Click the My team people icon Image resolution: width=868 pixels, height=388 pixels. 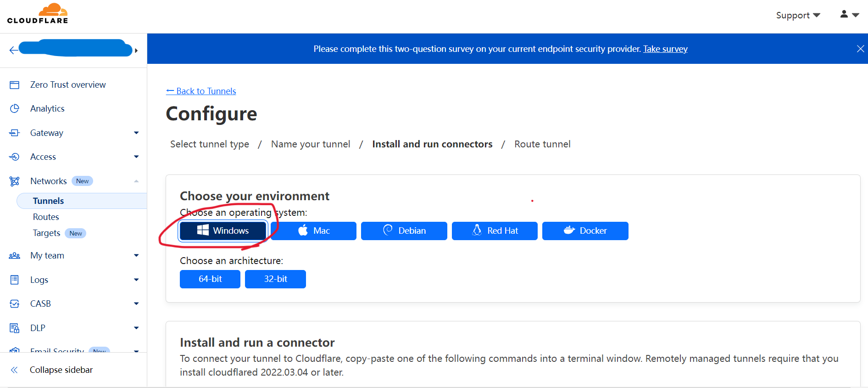point(15,256)
